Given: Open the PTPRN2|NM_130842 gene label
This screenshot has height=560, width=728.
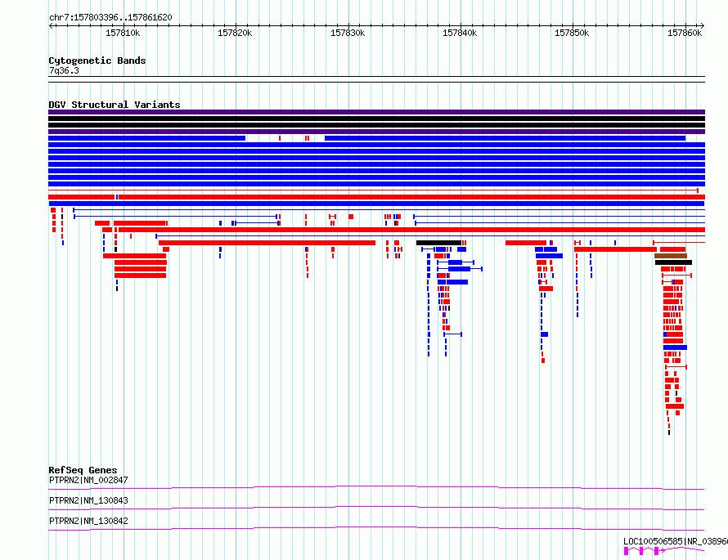Looking at the screenshot, I should tap(88, 521).
